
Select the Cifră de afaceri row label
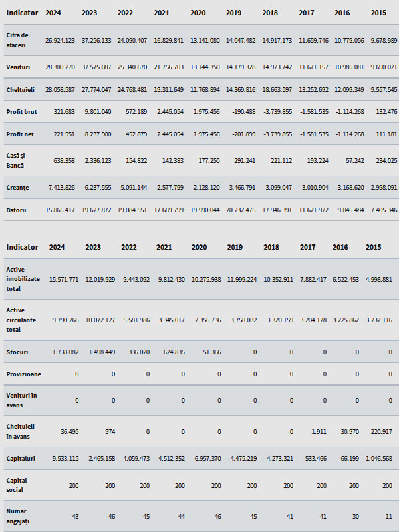(x=17, y=40)
